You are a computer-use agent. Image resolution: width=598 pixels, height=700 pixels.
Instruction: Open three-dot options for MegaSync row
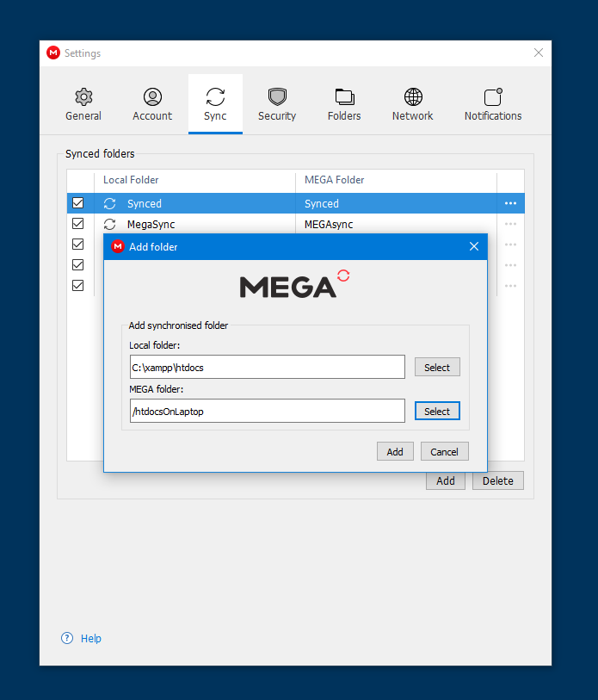click(x=510, y=224)
